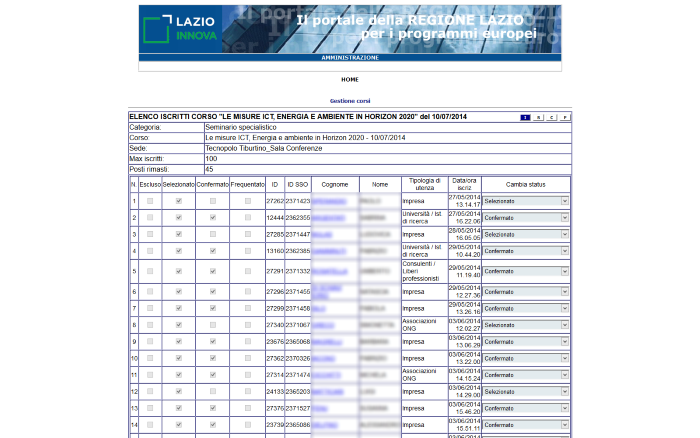Open Cambia status dropdown for ID 12444
This screenshot has width=700, height=438.
(x=526, y=218)
